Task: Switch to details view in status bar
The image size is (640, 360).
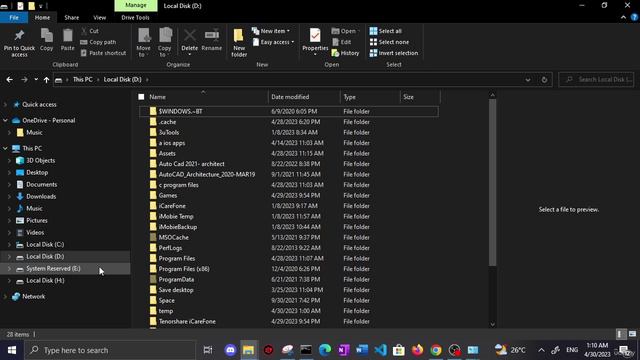Action: [621, 334]
